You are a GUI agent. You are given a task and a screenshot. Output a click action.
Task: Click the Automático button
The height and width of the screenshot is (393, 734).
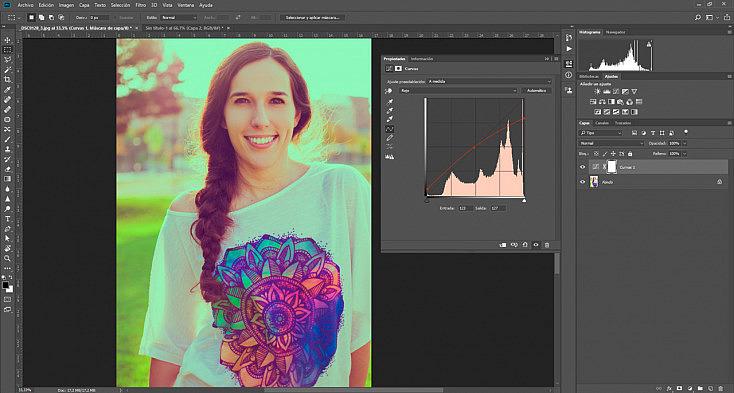(536, 91)
